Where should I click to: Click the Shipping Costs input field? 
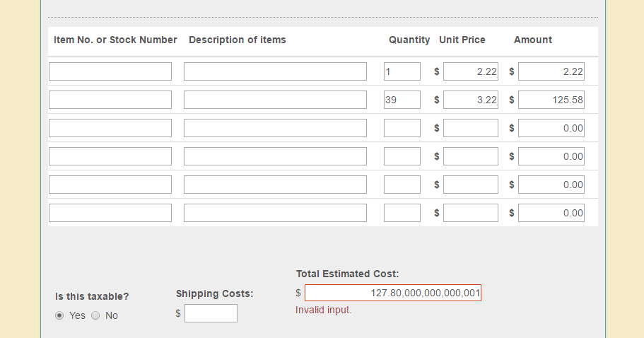tap(211, 313)
